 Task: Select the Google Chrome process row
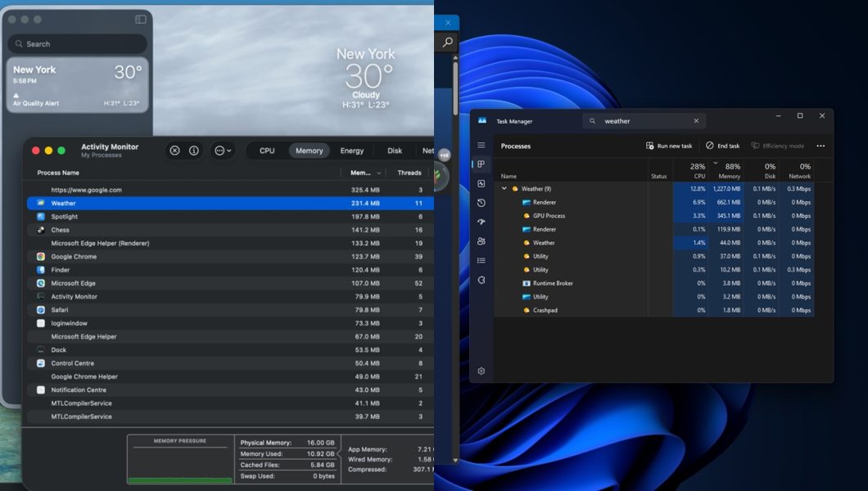230,257
